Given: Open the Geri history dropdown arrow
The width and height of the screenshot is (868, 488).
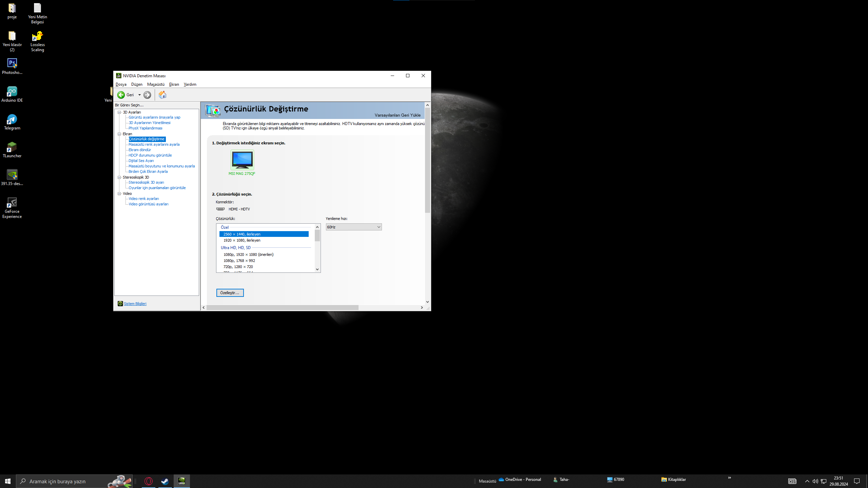Looking at the screenshot, I should (139, 95).
